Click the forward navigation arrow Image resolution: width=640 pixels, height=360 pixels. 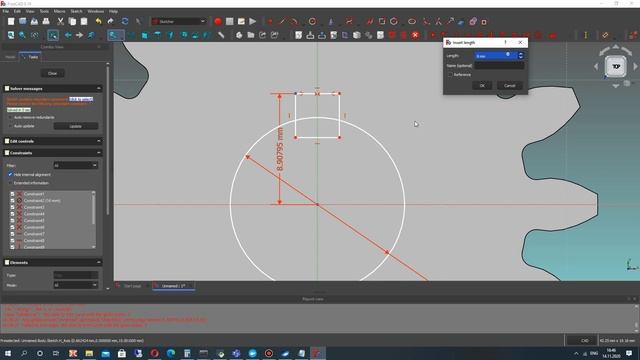79,36
